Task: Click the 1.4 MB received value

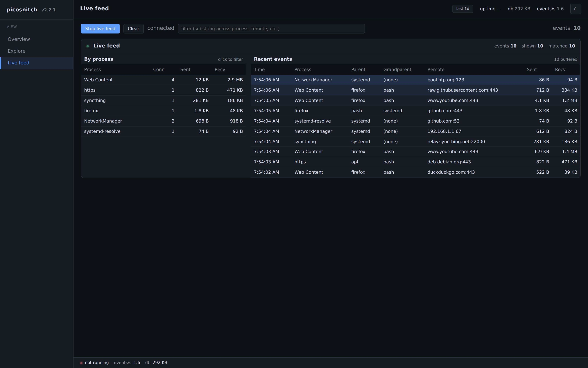Action: tap(569, 152)
